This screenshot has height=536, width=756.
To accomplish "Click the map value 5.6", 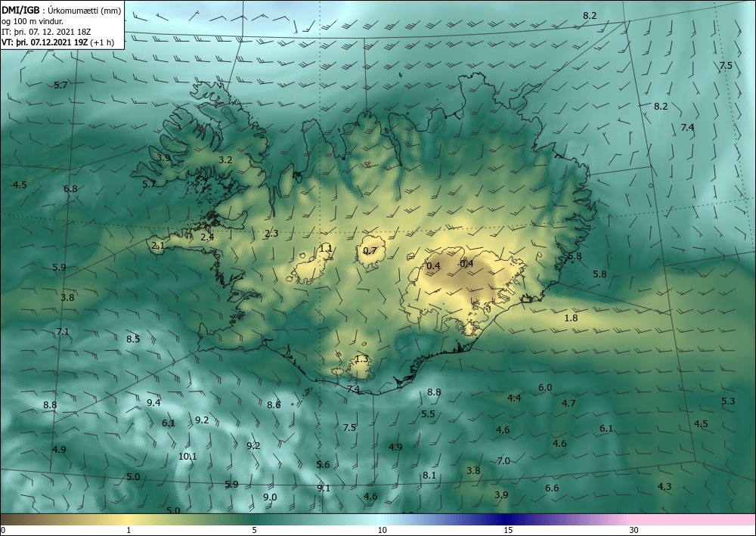I will [x=323, y=465].
